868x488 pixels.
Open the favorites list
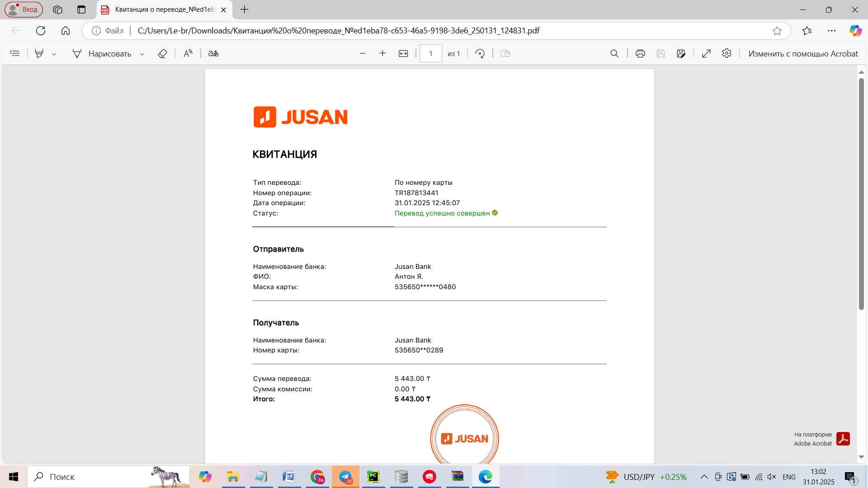tap(807, 30)
